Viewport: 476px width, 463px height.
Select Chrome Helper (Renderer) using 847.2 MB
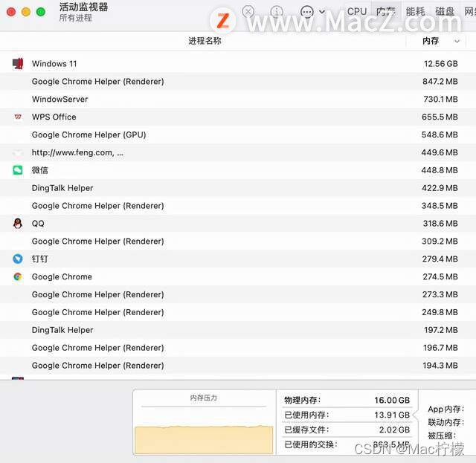[238, 81]
